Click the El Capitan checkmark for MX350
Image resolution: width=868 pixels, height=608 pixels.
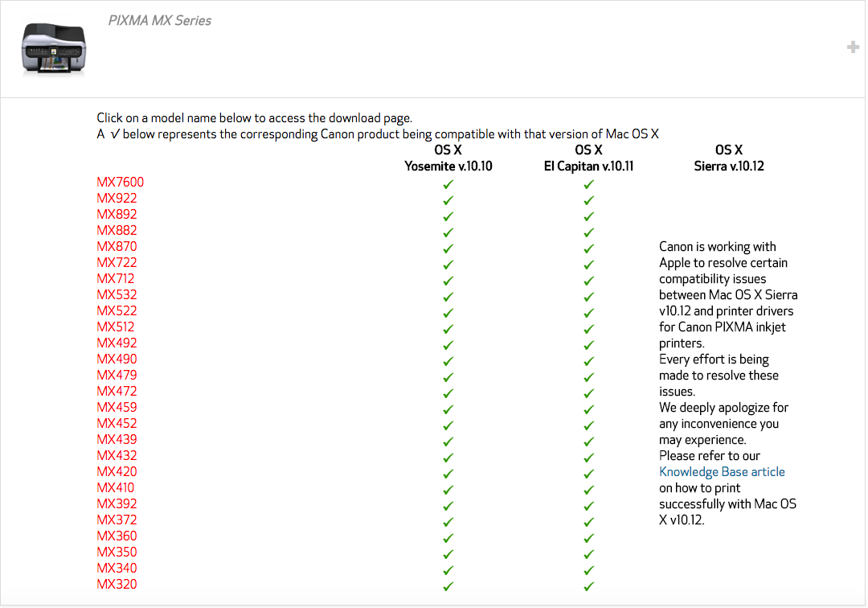point(588,553)
